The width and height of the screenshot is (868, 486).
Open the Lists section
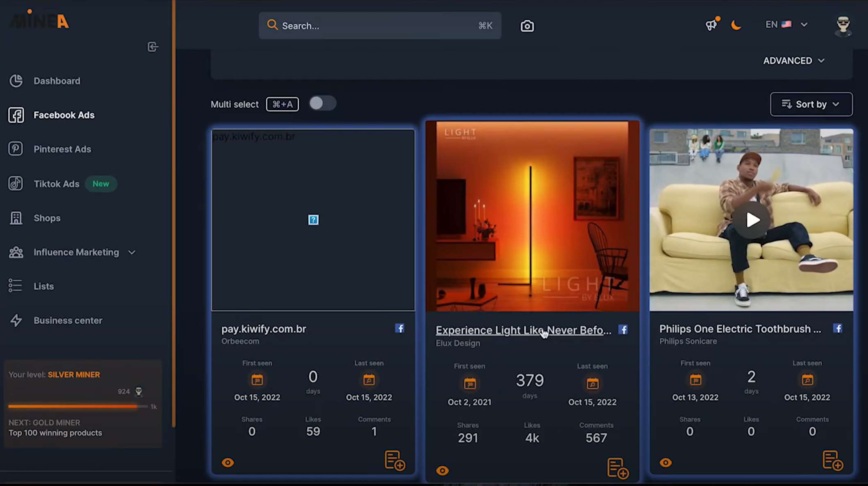click(x=43, y=286)
